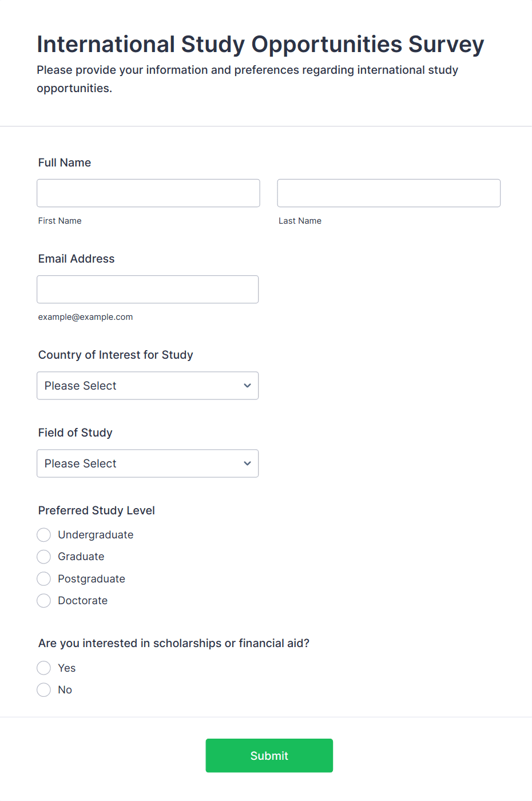The width and height of the screenshot is (532, 801).
Task: Click the Doctorate label text
Action: (x=83, y=601)
